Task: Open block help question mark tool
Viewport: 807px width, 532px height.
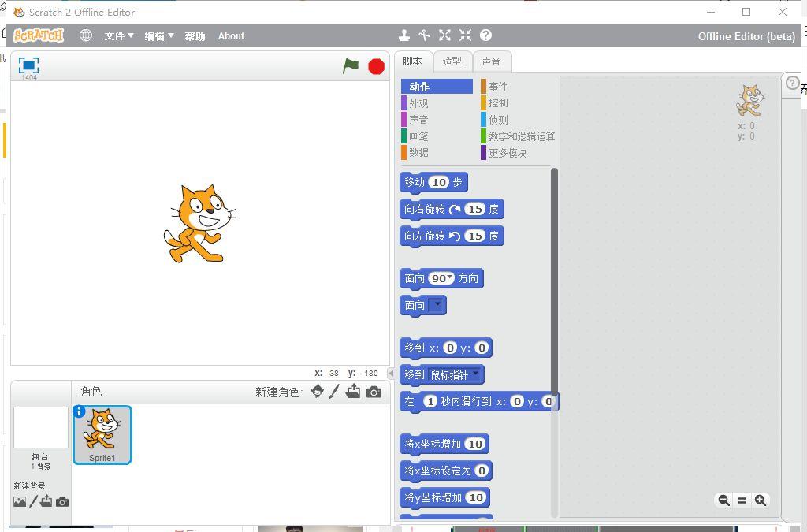Action: coord(485,35)
